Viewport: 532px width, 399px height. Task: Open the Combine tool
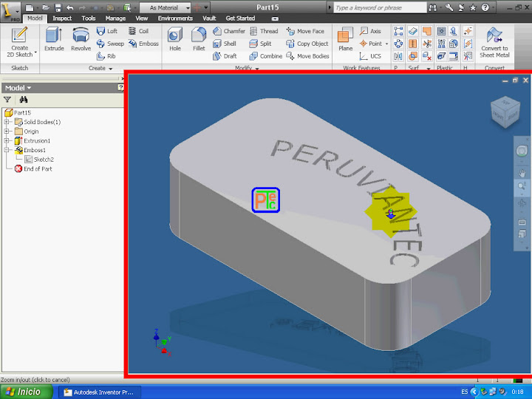coord(265,56)
